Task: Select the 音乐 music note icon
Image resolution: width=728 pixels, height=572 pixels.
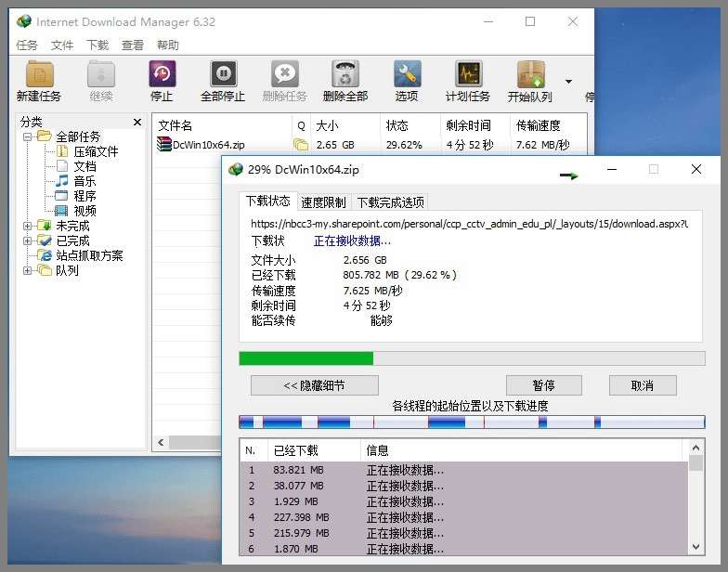Action: (x=61, y=181)
